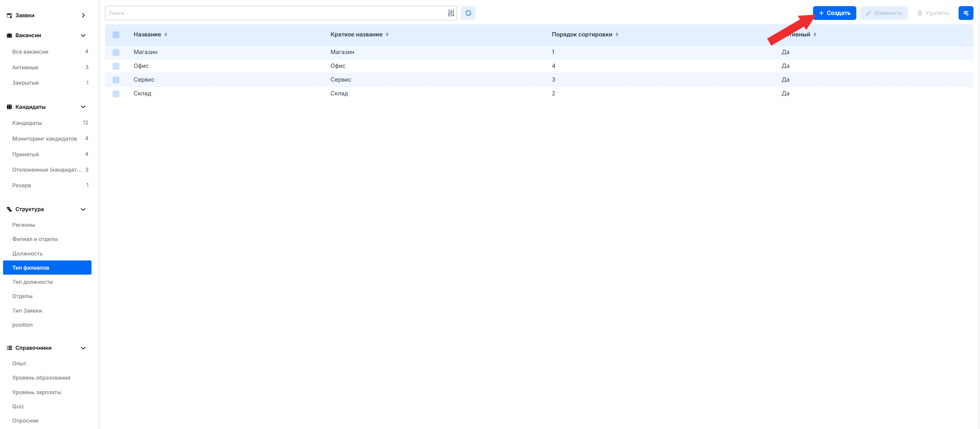Click sort arrows beside Название column
Viewport: 980px width, 429px height.
[x=166, y=34]
